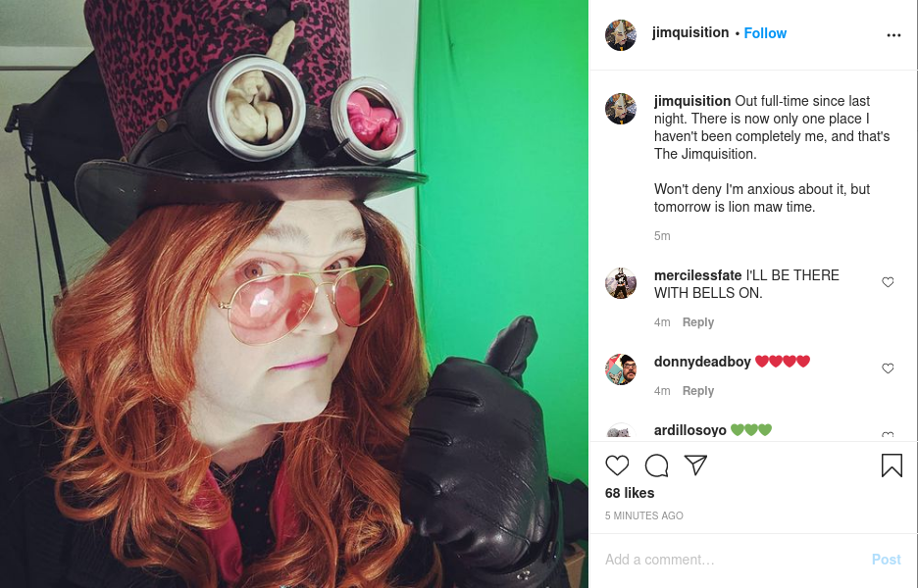Viewport: 918px width, 588px height.
Task: Like ardillosoyo's comment
Action: tap(888, 435)
